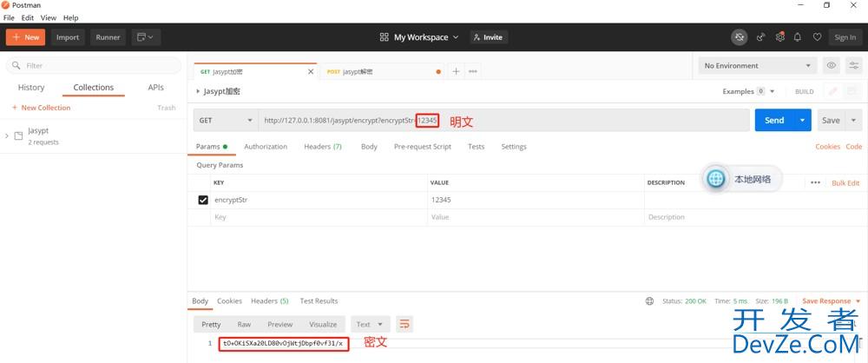868x363 pixels.
Task: Expand the Jasypt collection chevron
Action: [6, 135]
